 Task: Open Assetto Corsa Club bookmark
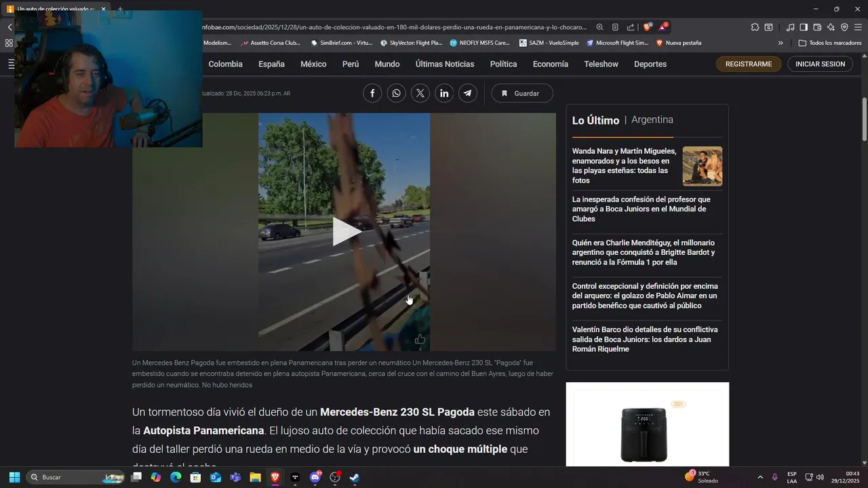click(x=271, y=43)
